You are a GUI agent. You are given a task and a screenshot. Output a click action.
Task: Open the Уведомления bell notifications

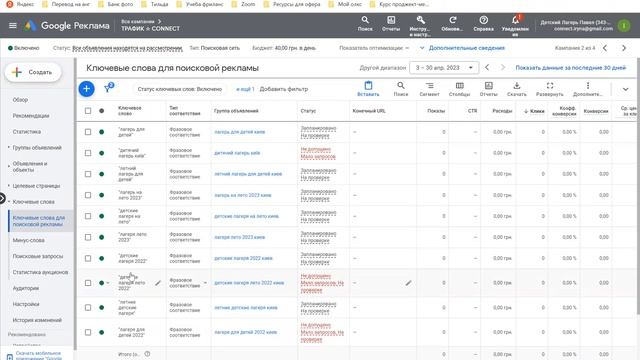515,25
